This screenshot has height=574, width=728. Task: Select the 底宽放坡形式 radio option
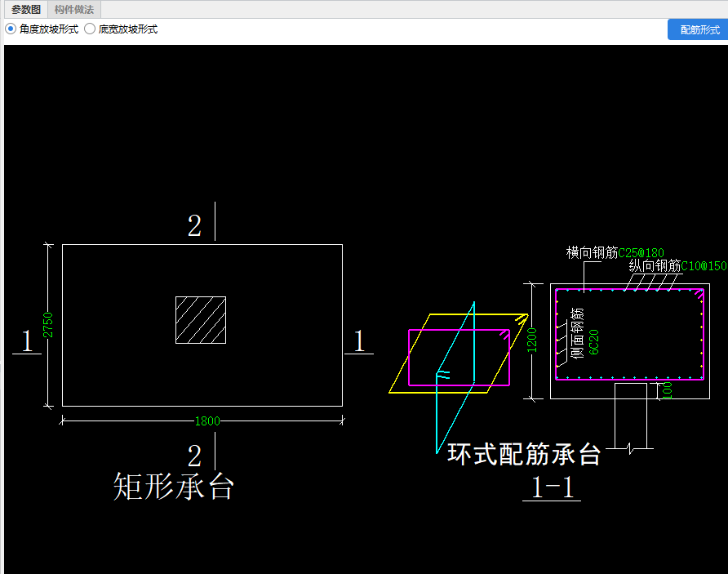tap(121, 29)
